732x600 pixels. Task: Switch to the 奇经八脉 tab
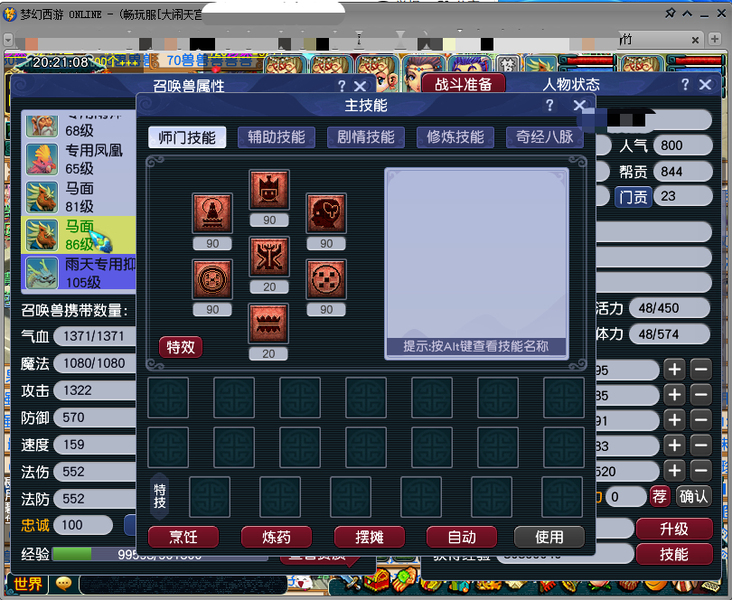544,137
